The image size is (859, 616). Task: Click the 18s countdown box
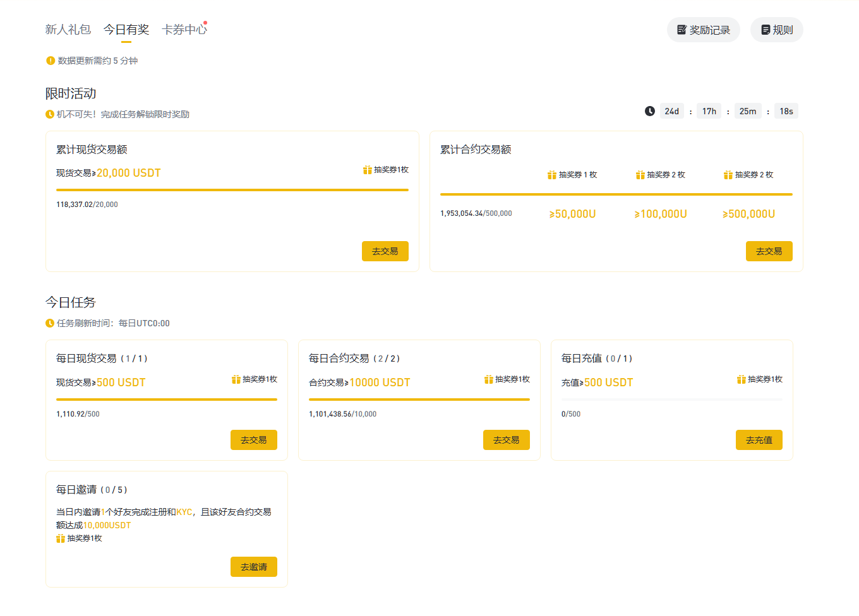(x=786, y=111)
